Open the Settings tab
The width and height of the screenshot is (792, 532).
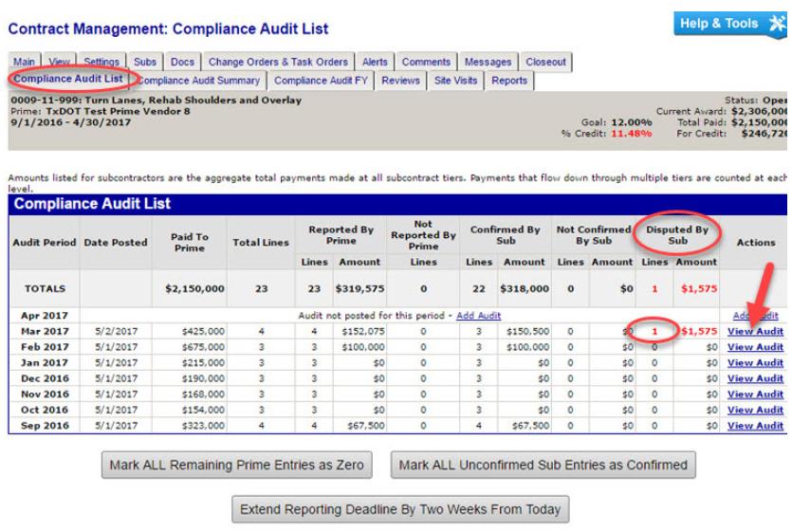pos(101,63)
